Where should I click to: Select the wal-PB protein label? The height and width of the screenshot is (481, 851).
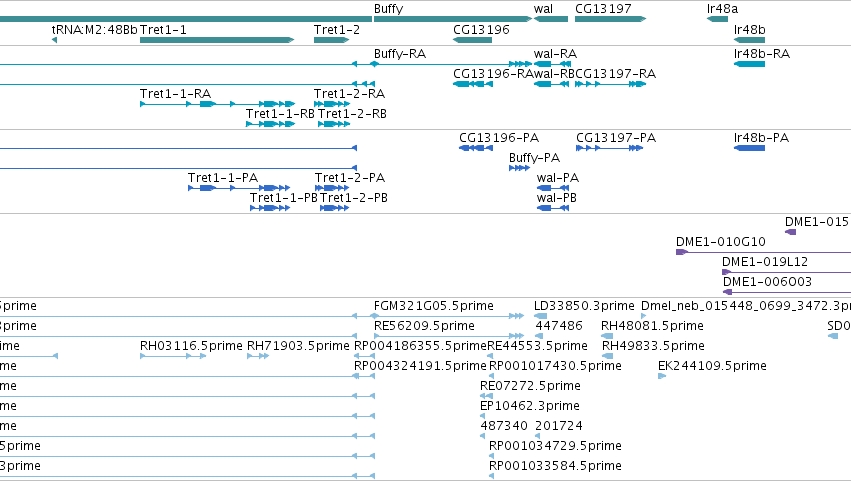click(x=556, y=198)
